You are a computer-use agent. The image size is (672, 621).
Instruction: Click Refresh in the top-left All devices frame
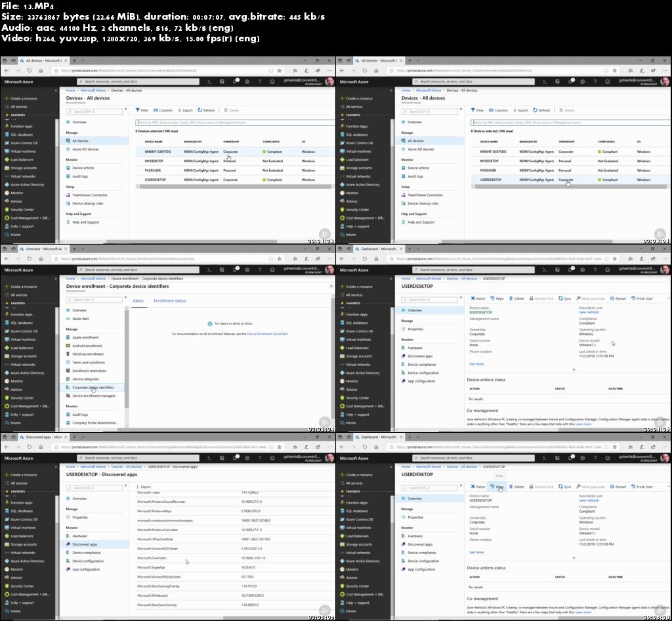[206, 110]
